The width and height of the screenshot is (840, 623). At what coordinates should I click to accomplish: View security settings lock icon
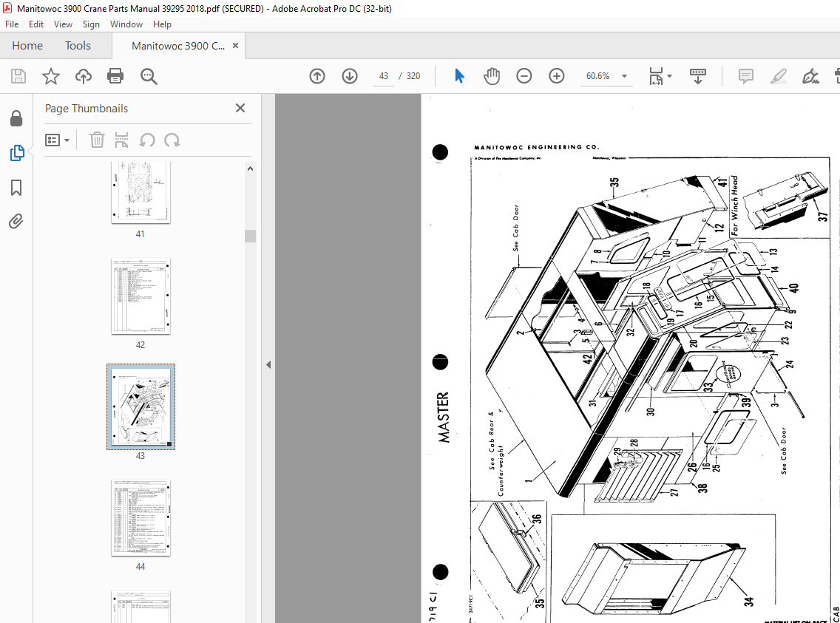[16, 118]
